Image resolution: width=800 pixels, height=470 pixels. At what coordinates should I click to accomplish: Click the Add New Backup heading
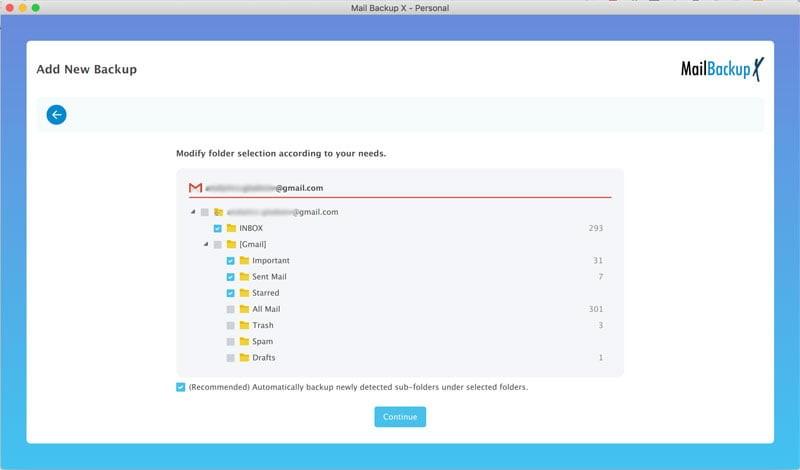(x=87, y=69)
